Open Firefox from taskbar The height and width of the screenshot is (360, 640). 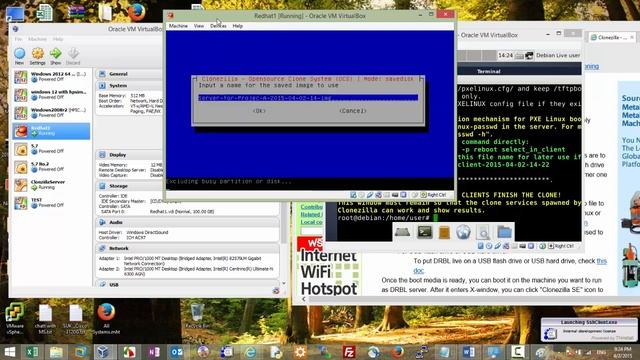[397, 352]
